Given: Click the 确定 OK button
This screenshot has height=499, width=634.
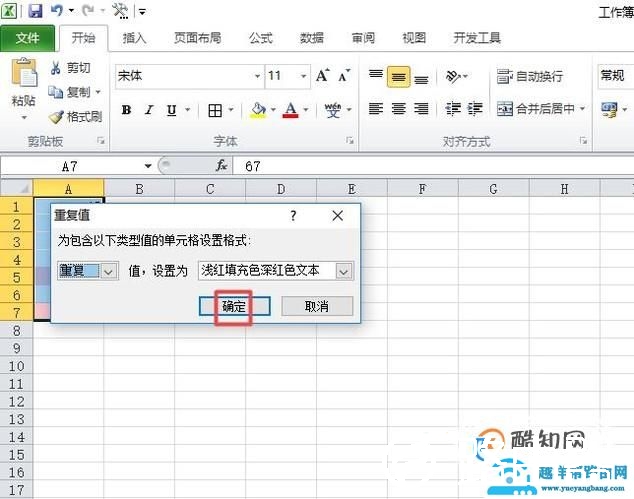Looking at the screenshot, I should tap(235, 306).
